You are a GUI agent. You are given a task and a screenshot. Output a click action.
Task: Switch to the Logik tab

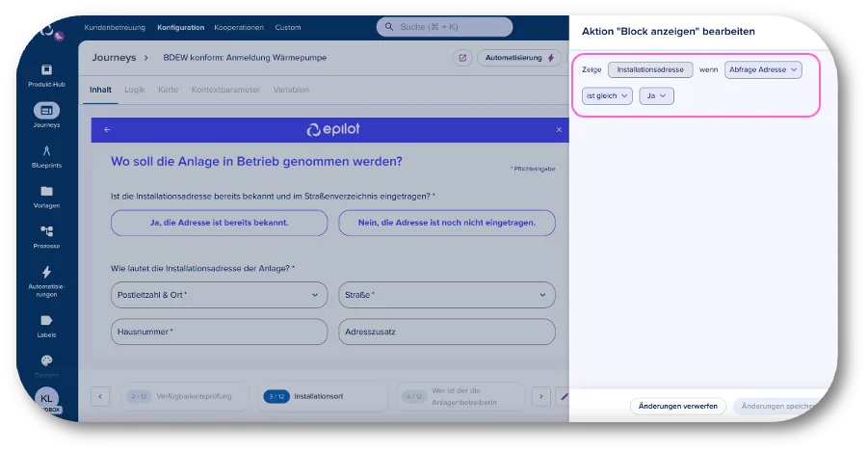[x=135, y=90]
